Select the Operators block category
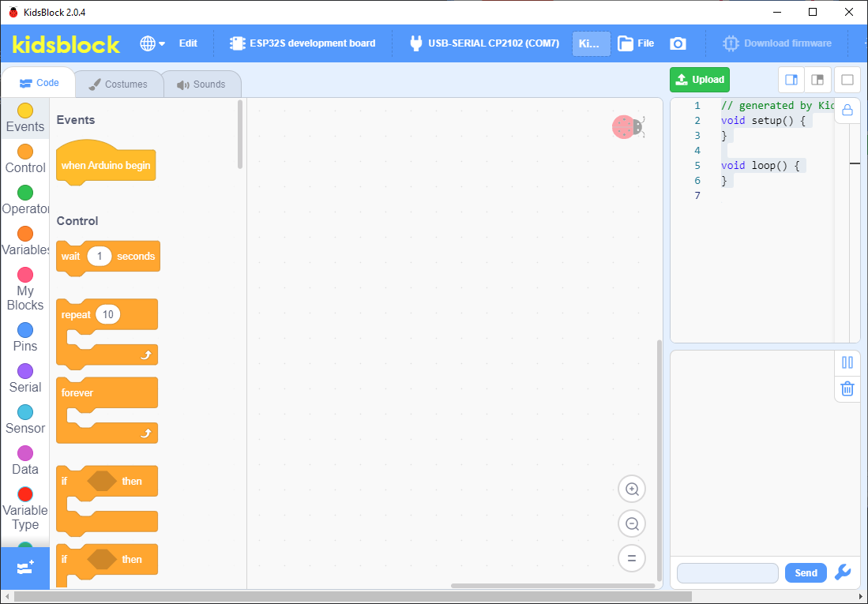Image resolution: width=868 pixels, height=604 pixels. click(x=25, y=201)
